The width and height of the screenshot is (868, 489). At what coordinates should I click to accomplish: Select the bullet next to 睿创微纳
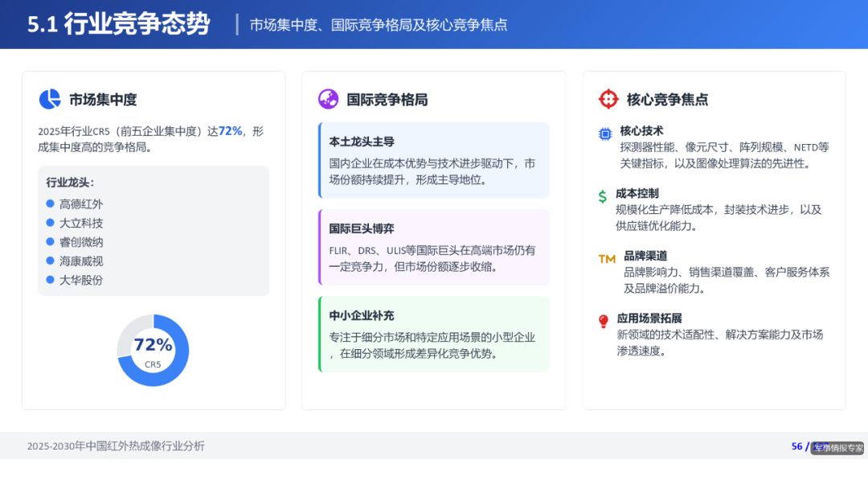[x=50, y=241]
